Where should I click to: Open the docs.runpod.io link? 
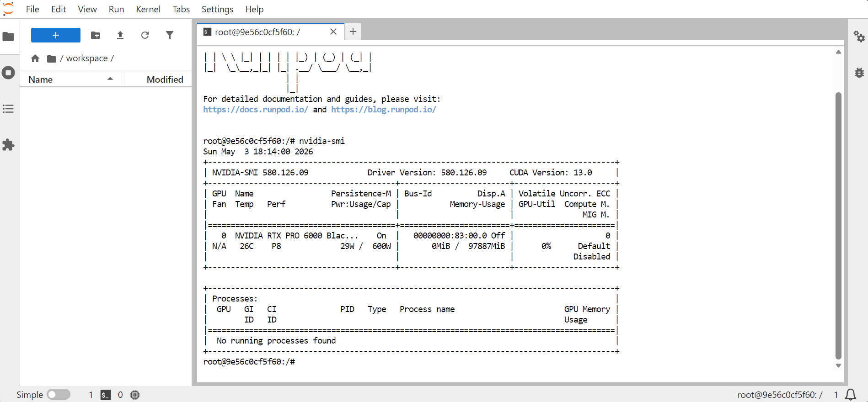pos(256,110)
